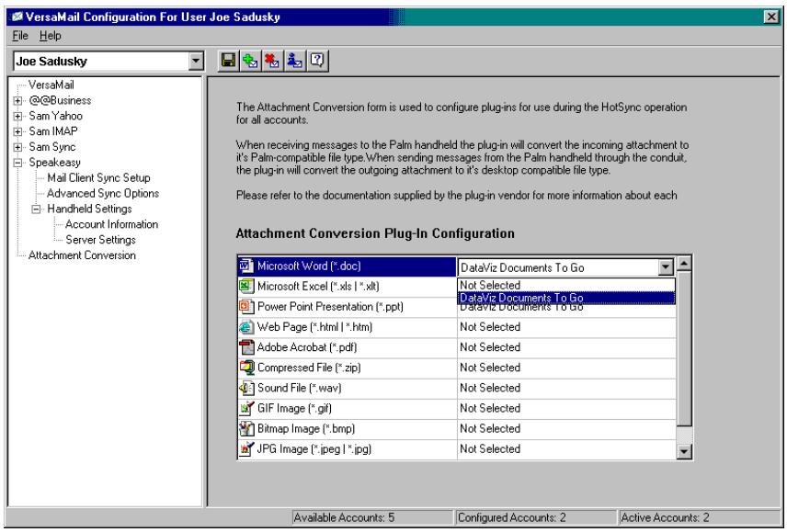The height and width of the screenshot is (532, 787).
Task: Open the Microsoft Word plug-in dropdown arrow
Action: [x=666, y=267]
